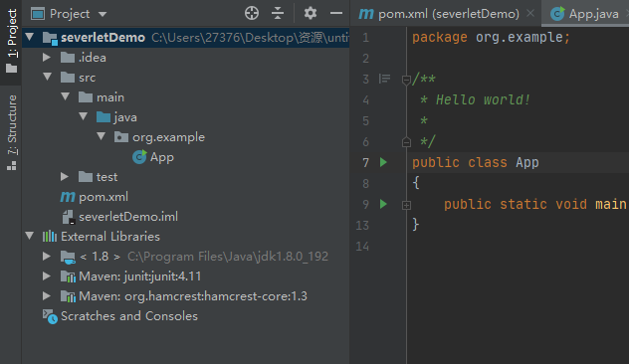This screenshot has height=364, width=629.
Task: Collapse the java source folder arrow
Action: point(84,116)
